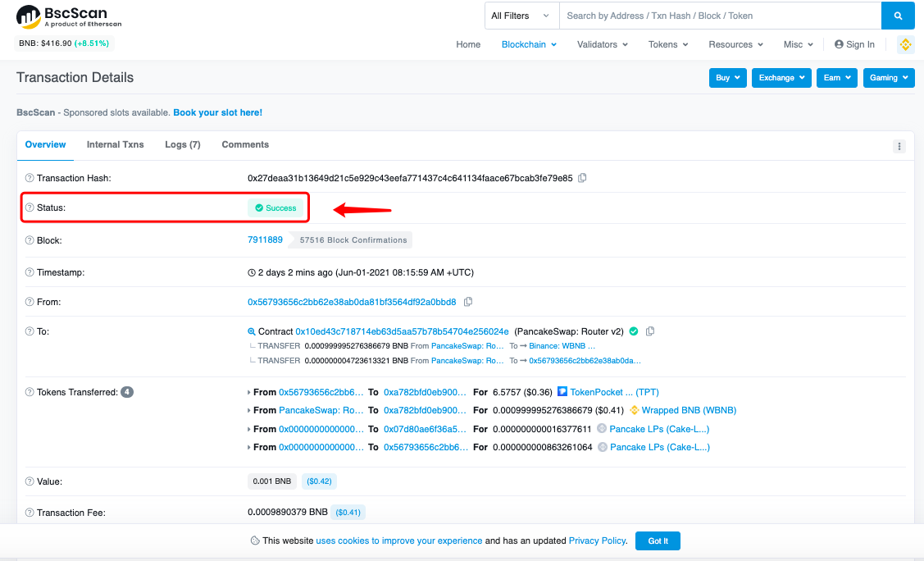Open From address 0x56793656c2bb62e38ab0da81bf3564df92a0bbd8
Image resolution: width=924 pixels, height=561 pixels.
(352, 302)
